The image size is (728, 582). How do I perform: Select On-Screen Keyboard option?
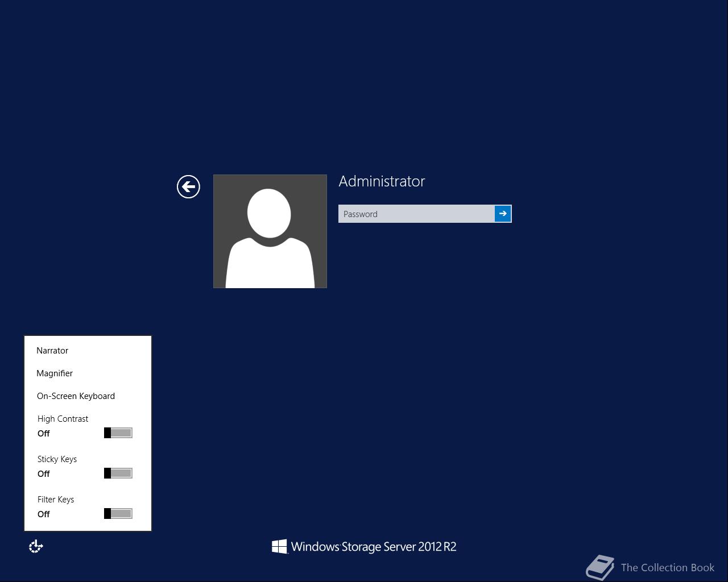(x=76, y=396)
